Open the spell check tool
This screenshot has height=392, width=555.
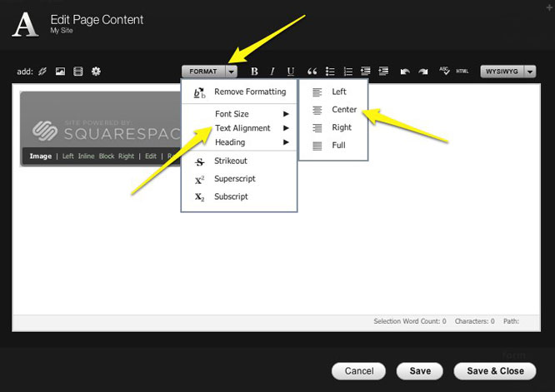(x=444, y=72)
